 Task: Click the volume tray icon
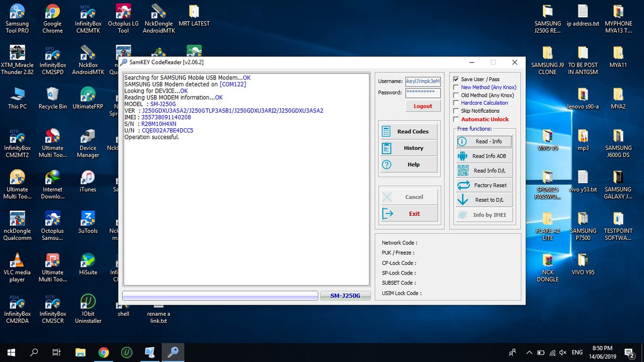(x=563, y=352)
